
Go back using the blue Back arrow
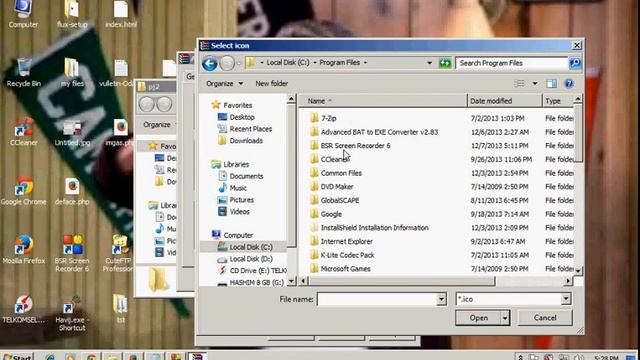click(209, 63)
